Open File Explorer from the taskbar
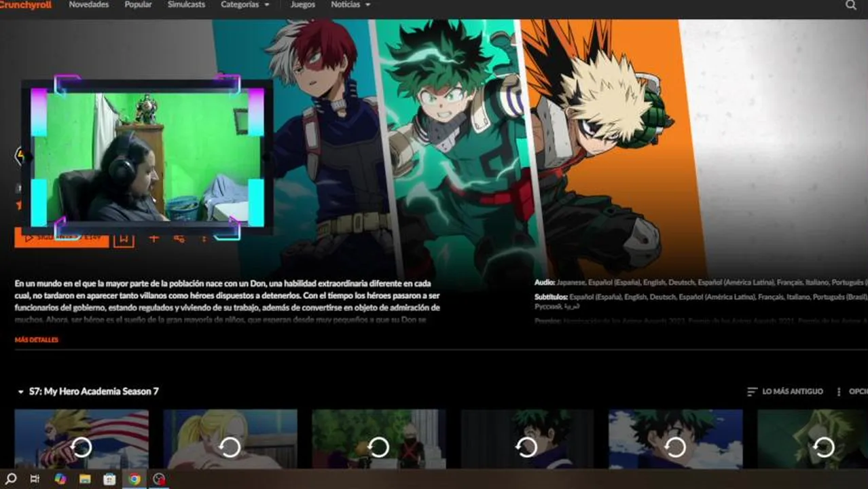 (85, 479)
